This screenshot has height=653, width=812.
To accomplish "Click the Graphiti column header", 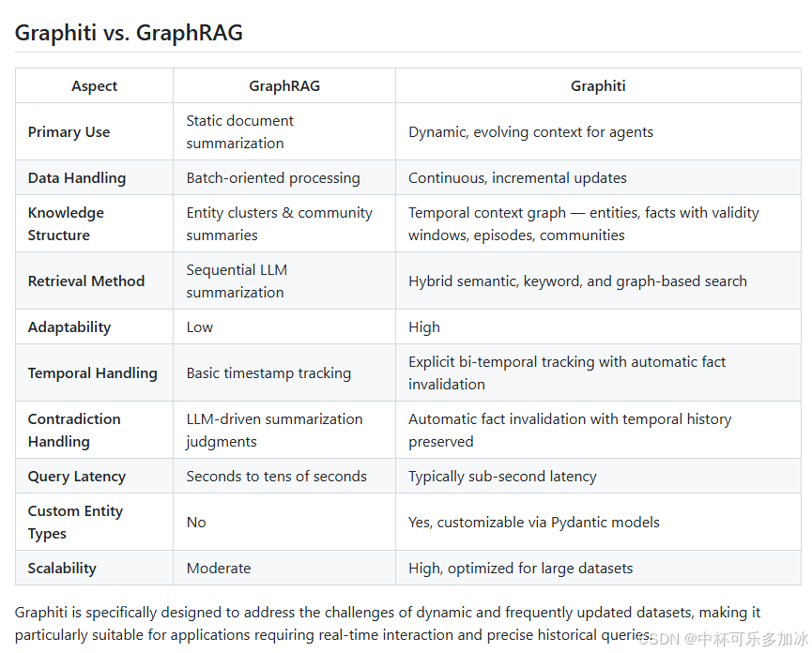I will (x=598, y=85).
